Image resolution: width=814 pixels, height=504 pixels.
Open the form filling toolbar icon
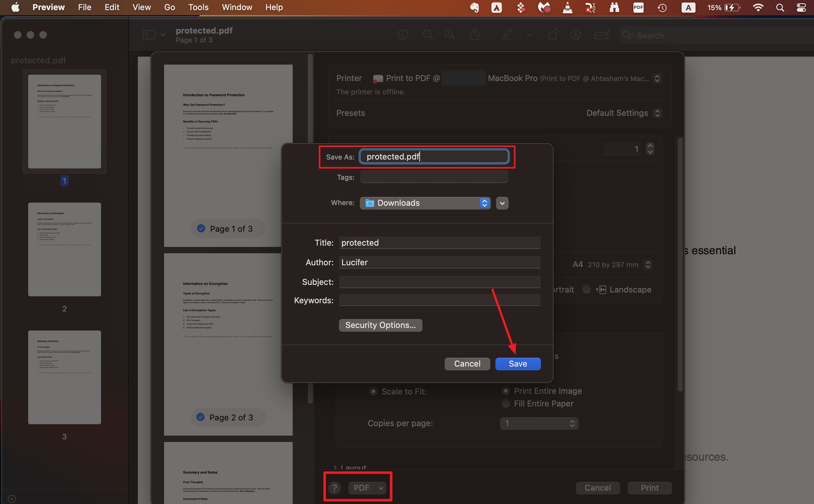(602, 35)
